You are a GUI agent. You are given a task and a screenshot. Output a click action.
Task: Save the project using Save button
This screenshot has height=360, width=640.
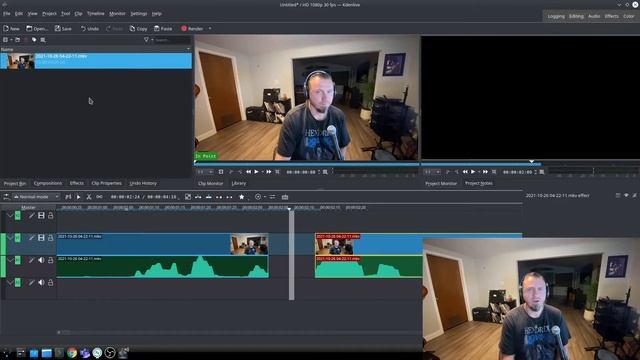[63, 29]
